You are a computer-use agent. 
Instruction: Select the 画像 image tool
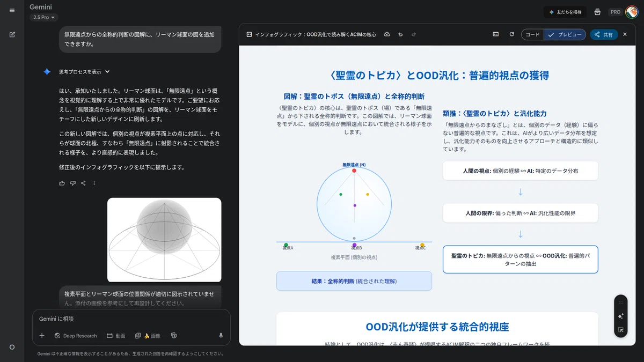pyautogui.click(x=148, y=336)
